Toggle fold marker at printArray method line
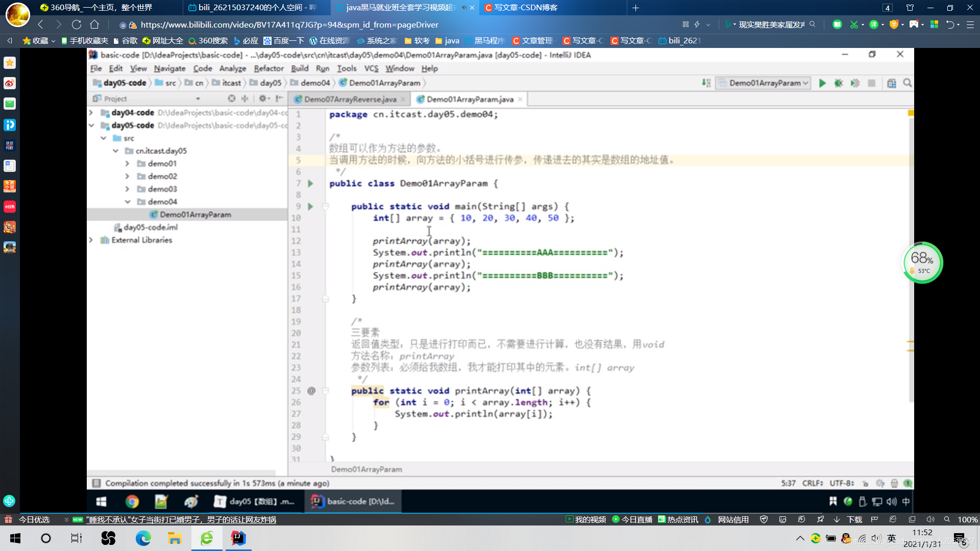The width and height of the screenshot is (980, 551). [x=325, y=391]
